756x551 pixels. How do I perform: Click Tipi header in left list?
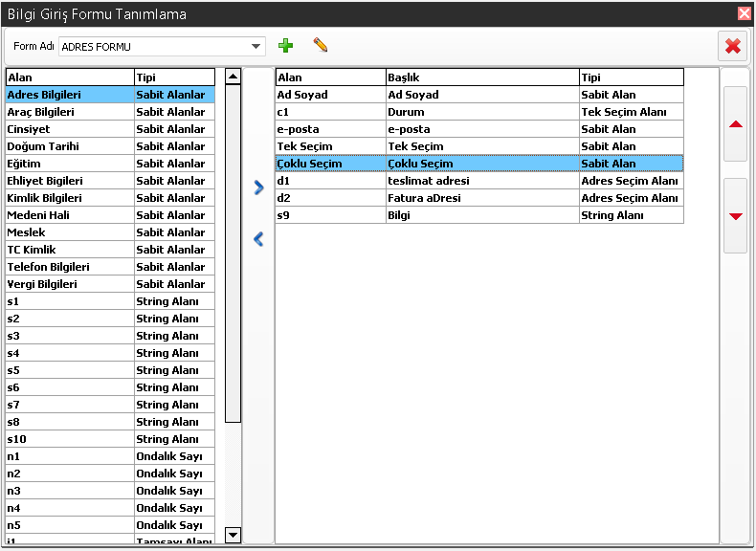coord(174,77)
